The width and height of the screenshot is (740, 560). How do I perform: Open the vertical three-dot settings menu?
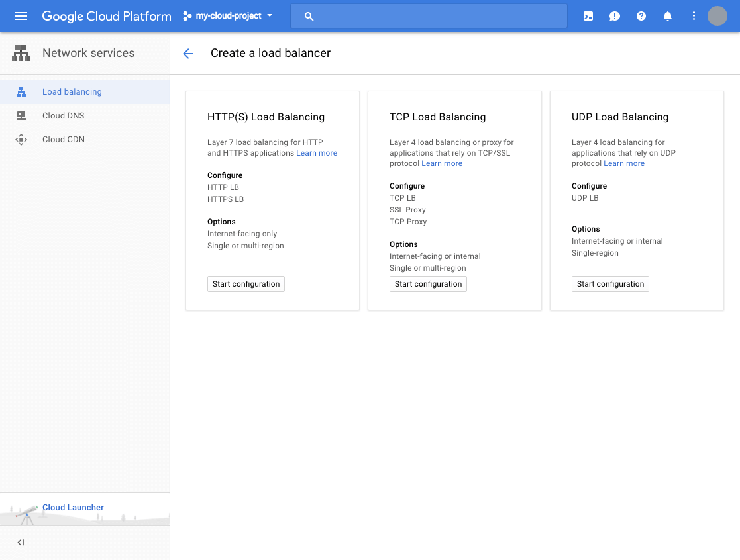coord(694,16)
